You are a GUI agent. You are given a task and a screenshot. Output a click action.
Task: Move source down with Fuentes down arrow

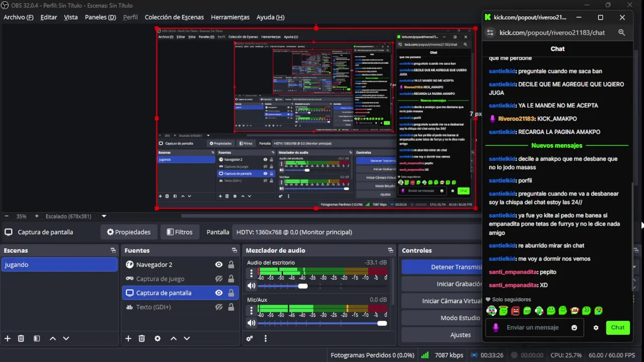pyautogui.click(x=186, y=338)
